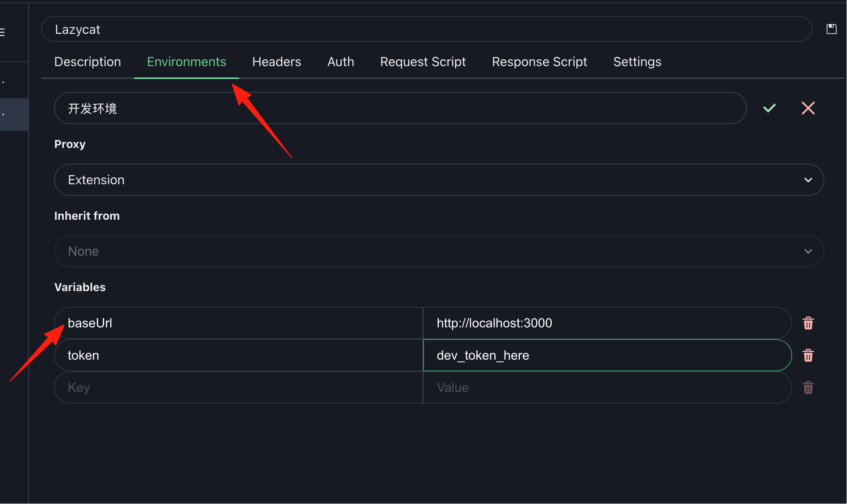The image size is (847, 504).
Task: Switch to the Description tab
Action: (88, 62)
